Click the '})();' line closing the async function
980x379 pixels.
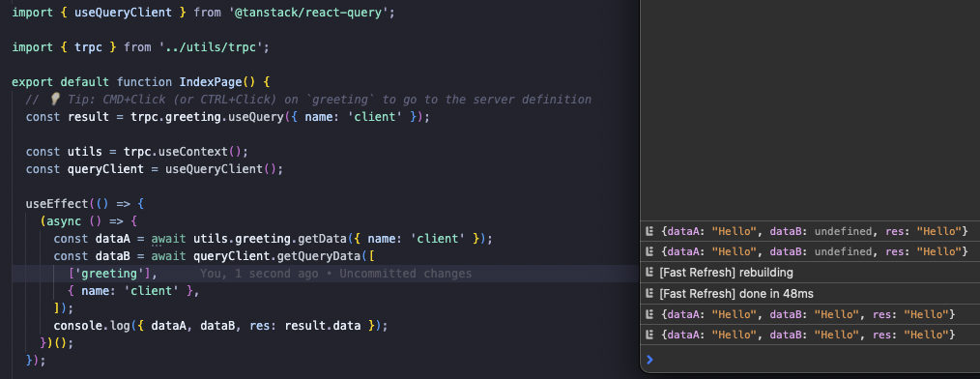click(x=57, y=343)
